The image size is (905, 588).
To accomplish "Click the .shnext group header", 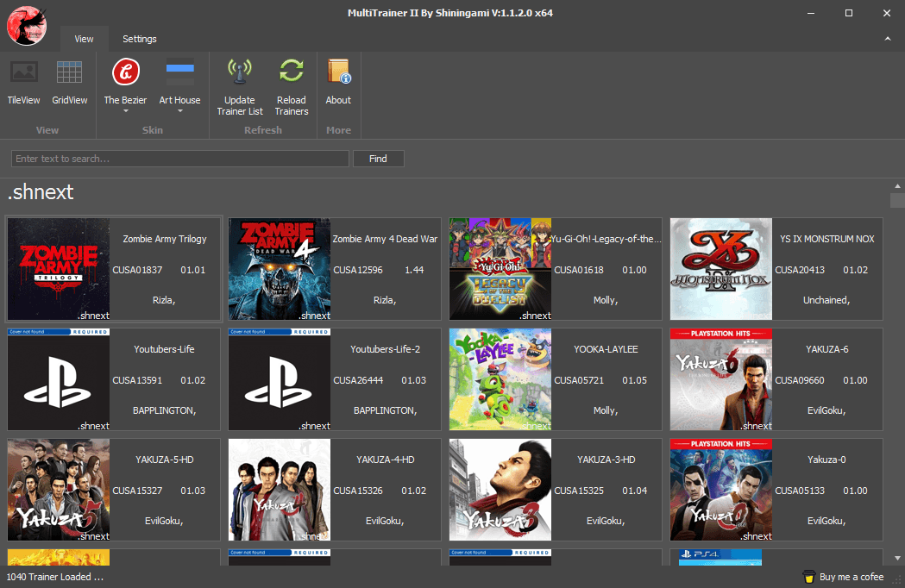I will [x=41, y=191].
